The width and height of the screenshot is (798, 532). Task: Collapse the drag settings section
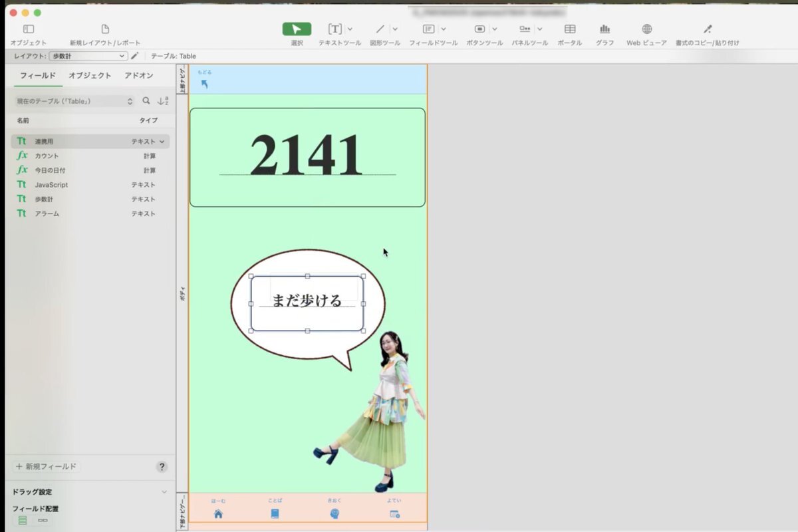[x=164, y=492]
